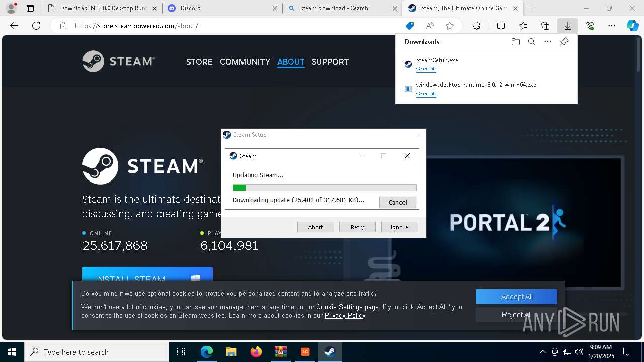The image size is (644, 362).
Task: Add this page to favorites star
Action: tap(450, 26)
